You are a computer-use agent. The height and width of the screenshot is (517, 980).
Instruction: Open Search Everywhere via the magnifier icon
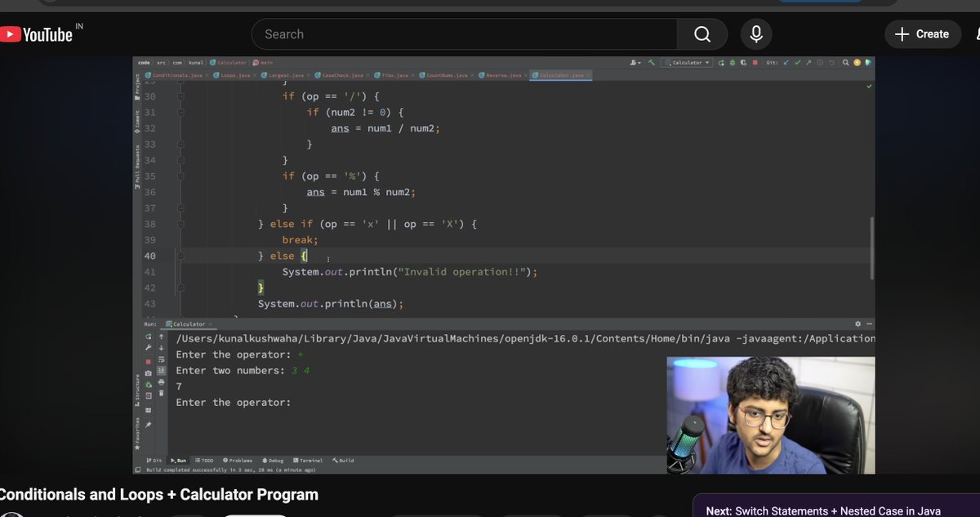click(846, 62)
